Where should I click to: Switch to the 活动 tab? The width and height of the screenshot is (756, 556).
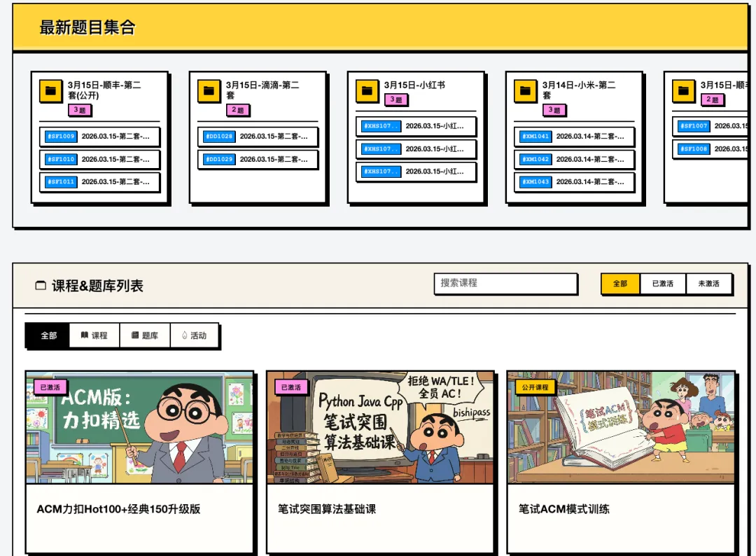click(195, 335)
